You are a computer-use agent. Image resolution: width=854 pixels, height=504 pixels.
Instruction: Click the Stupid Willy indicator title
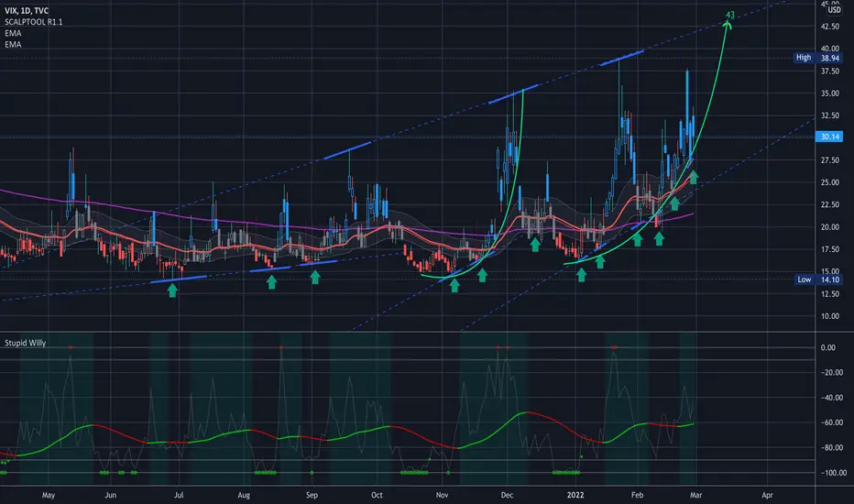25,343
